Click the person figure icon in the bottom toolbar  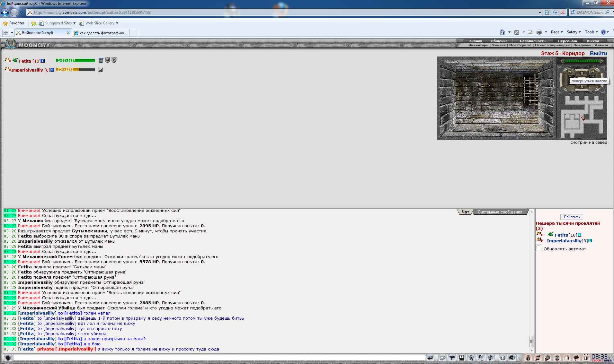pos(567,358)
